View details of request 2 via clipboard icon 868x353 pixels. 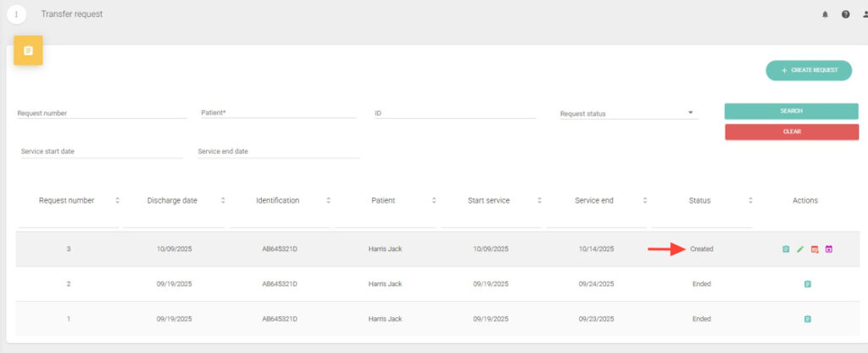click(x=807, y=284)
